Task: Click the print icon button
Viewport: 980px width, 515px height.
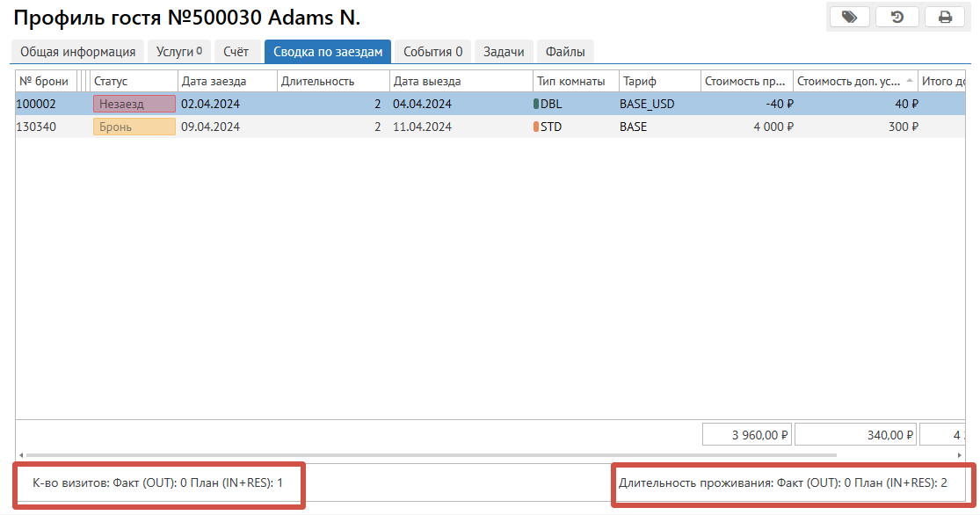Action: click(x=945, y=17)
